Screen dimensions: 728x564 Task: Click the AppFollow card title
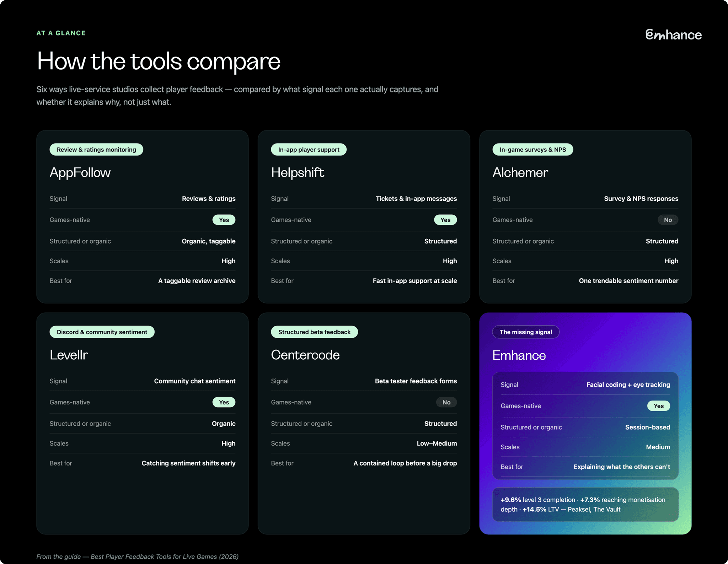coord(80,172)
